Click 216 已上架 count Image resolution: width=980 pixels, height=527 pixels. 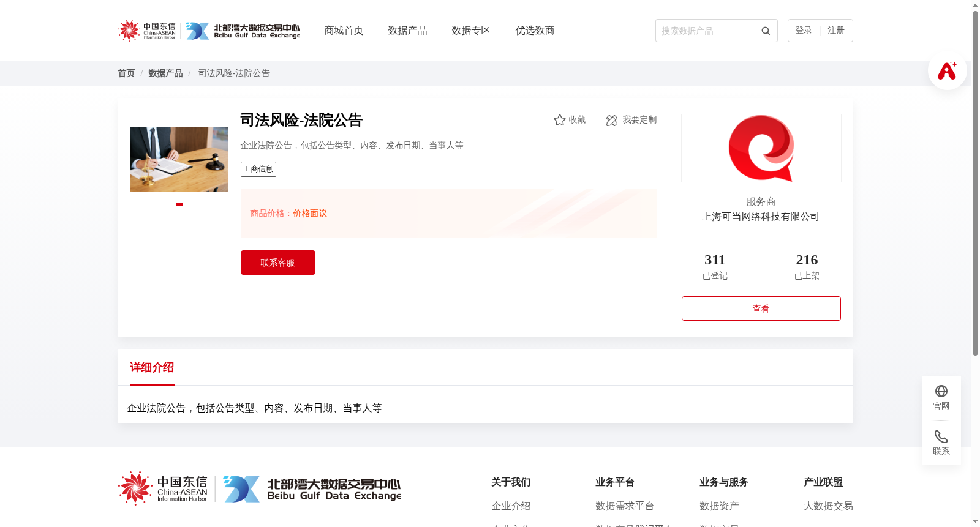(807, 267)
